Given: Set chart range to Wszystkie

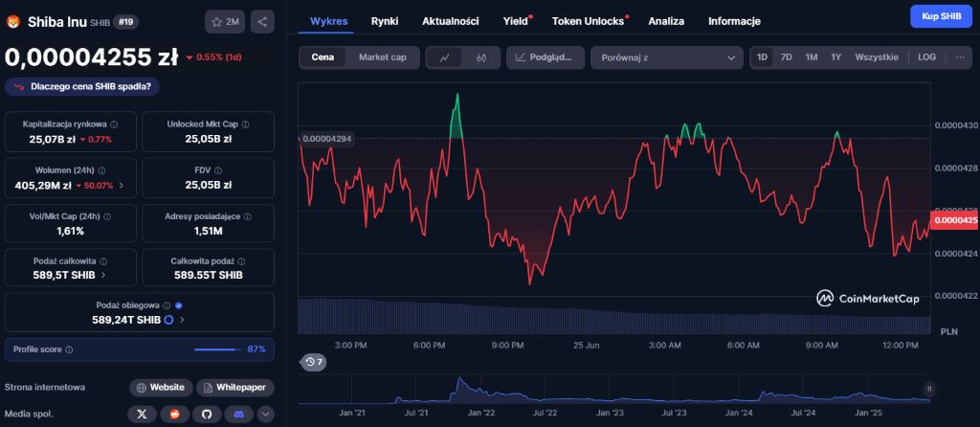Looking at the screenshot, I should [x=877, y=56].
